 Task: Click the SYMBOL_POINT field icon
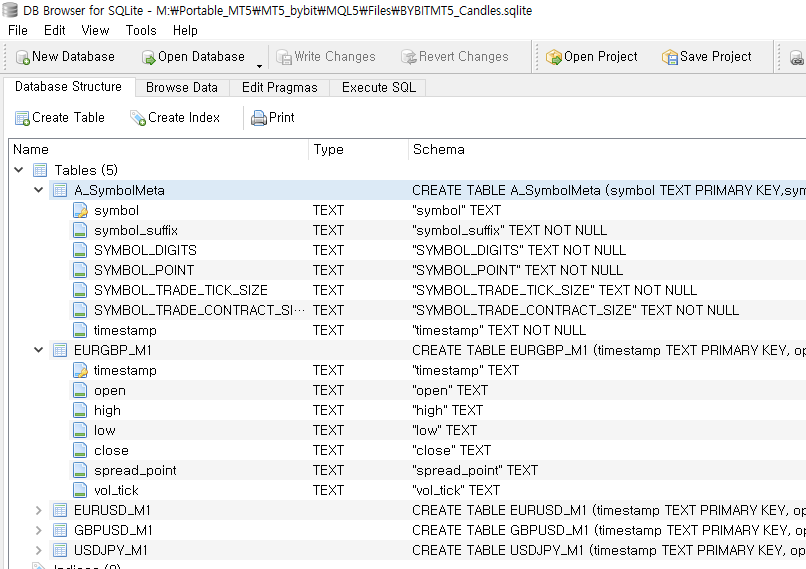click(x=80, y=270)
